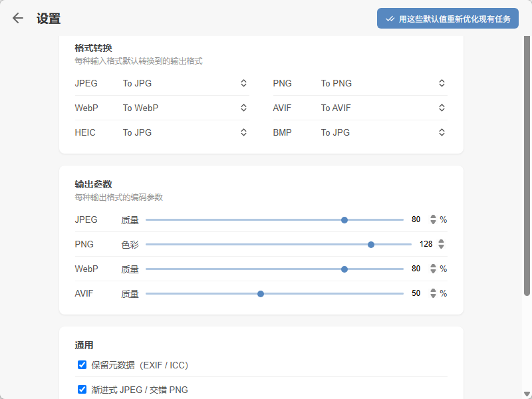
Task: Increase JPEG quality with stepper up arrow
Action: pyautogui.click(x=433, y=217)
